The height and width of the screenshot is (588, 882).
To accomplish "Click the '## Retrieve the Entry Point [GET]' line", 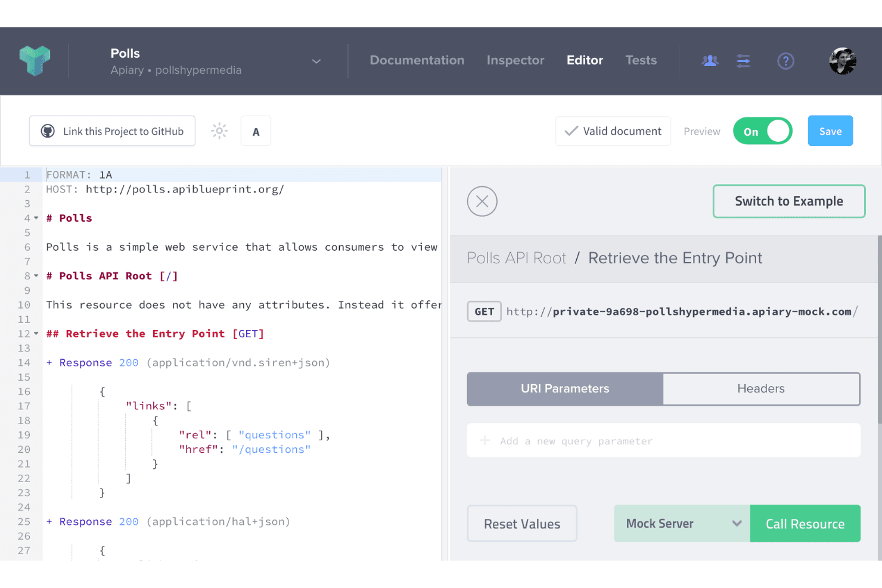I will click(155, 334).
